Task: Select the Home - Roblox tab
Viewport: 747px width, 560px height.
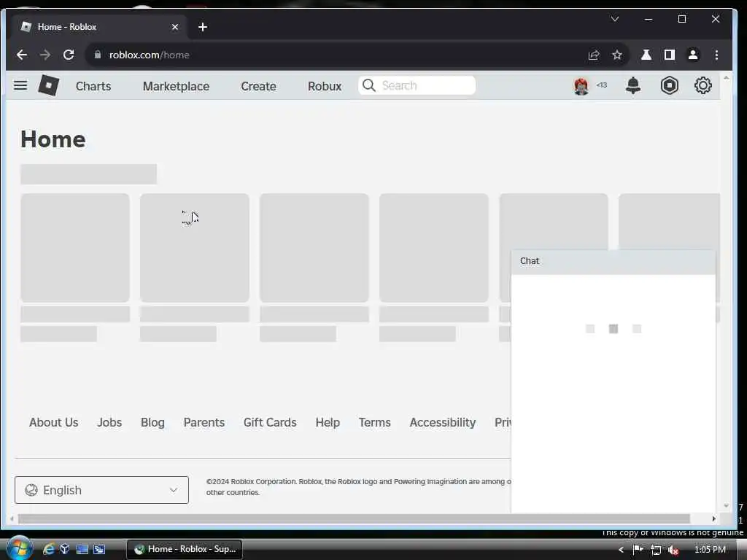Action: tap(100, 27)
